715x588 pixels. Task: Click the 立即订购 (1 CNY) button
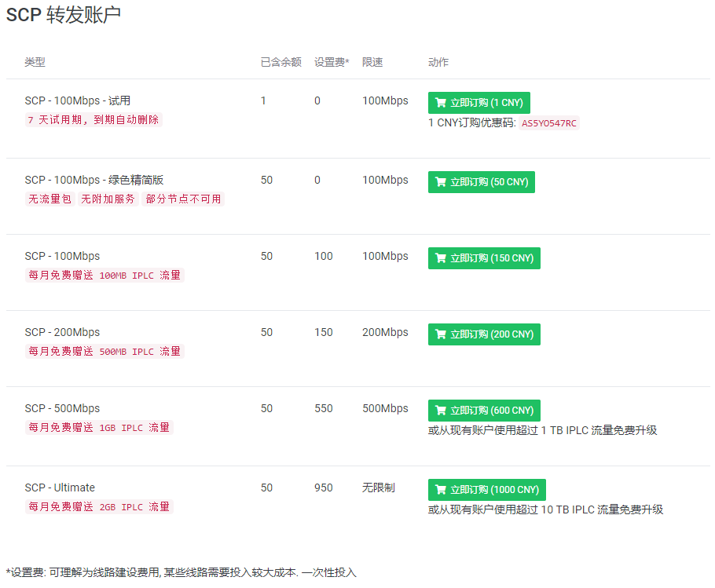pos(478,103)
